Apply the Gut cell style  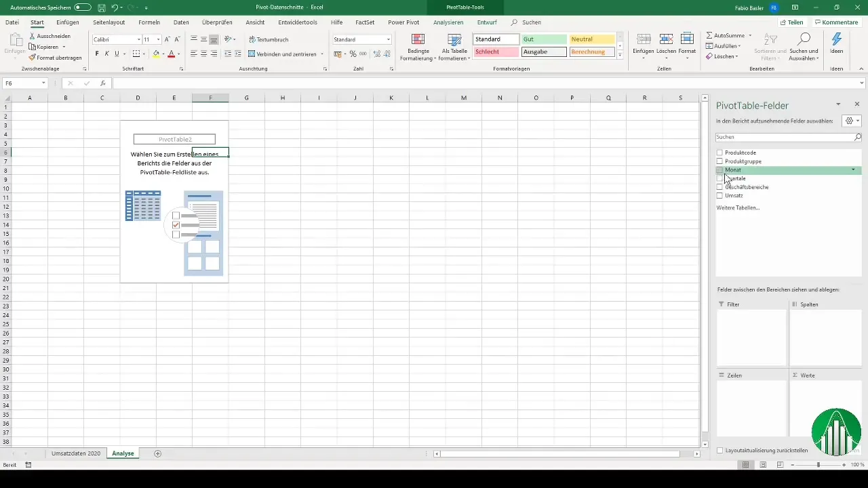click(x=544, y=39)
